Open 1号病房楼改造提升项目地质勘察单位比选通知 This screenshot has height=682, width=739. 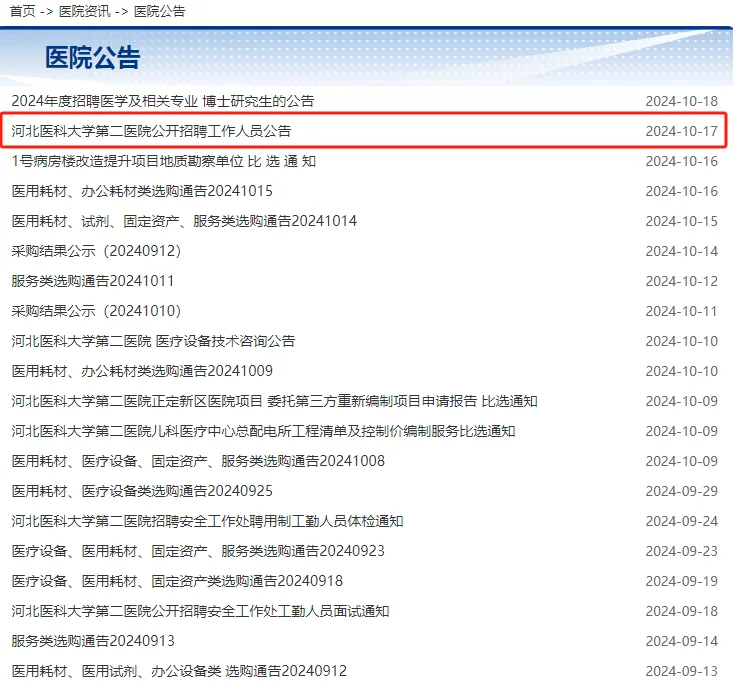[164, 161]
